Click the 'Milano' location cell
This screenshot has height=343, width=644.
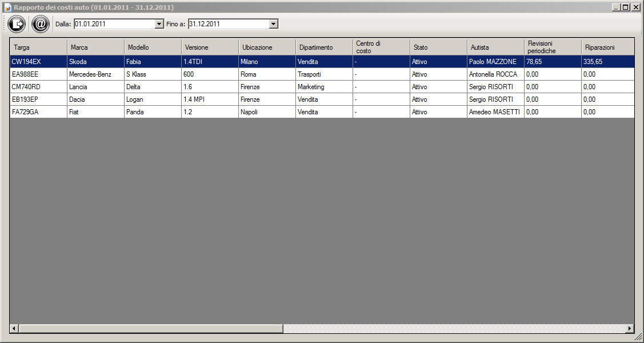tap(267, 62)
